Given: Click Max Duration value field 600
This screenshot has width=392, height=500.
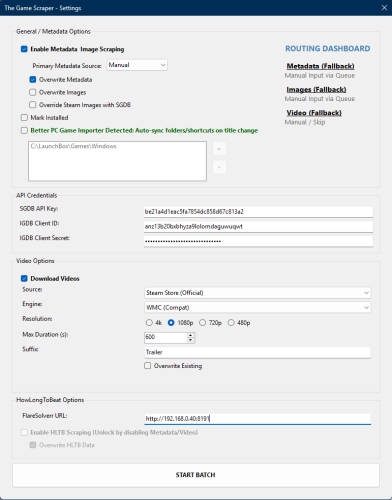Looking at the screenshot, I should tap(165, 337).
